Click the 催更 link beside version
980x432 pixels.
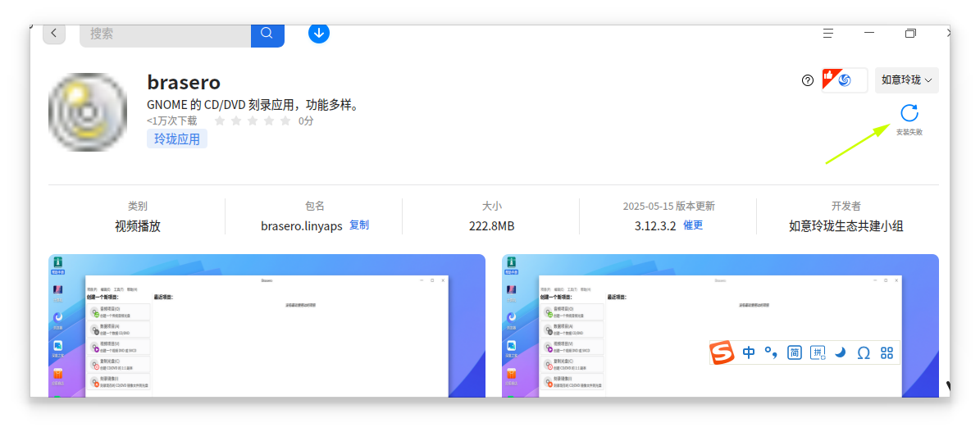tap(693, 225)
